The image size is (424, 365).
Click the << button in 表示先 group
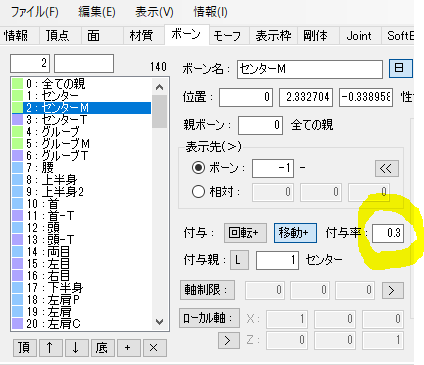(387, 168)
